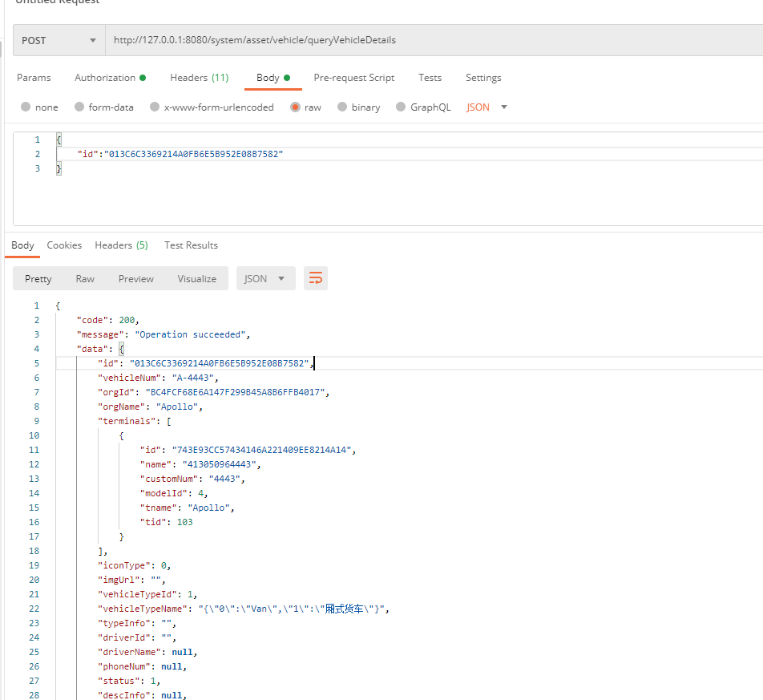Open the request Settings tab
The height and width of the screenshot is (700, 763).
tap(483, 78)
